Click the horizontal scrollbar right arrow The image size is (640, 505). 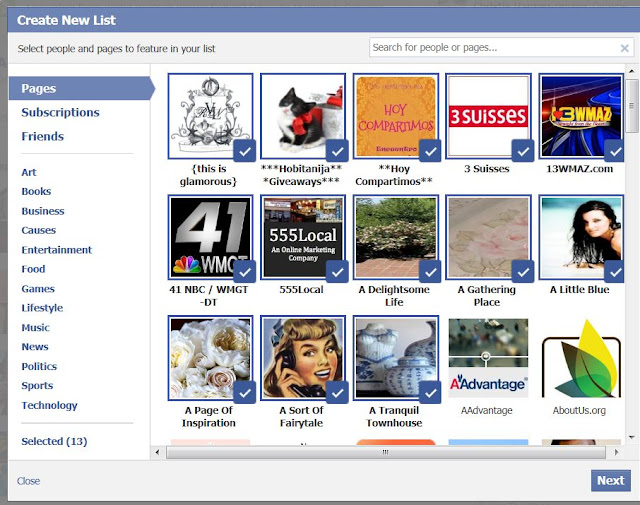(x=616, y=452)
